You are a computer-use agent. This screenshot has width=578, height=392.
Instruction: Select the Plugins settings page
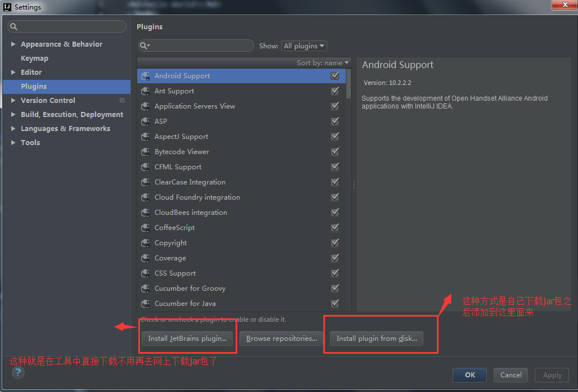67,86
